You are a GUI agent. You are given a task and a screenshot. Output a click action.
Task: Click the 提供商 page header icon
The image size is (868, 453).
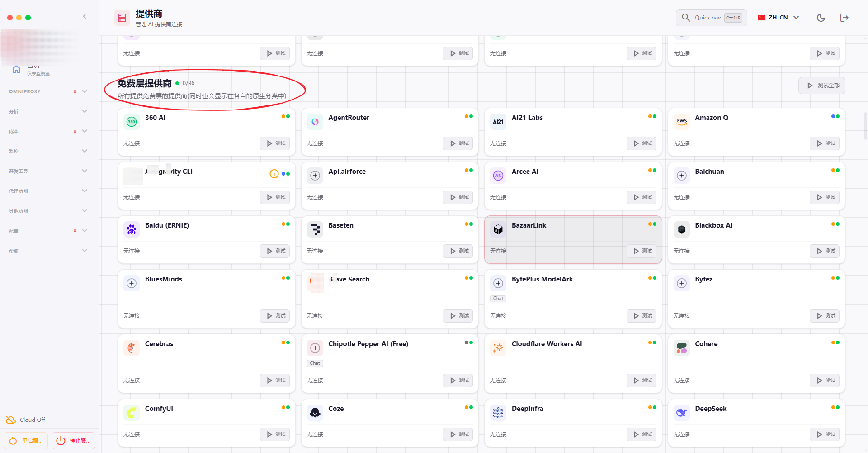122,18
